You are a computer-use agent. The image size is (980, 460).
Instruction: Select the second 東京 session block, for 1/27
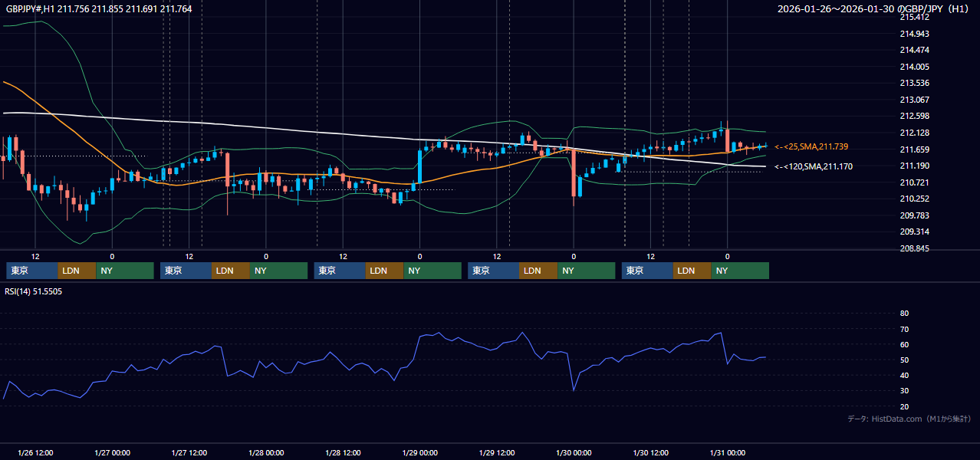(186, 271)
